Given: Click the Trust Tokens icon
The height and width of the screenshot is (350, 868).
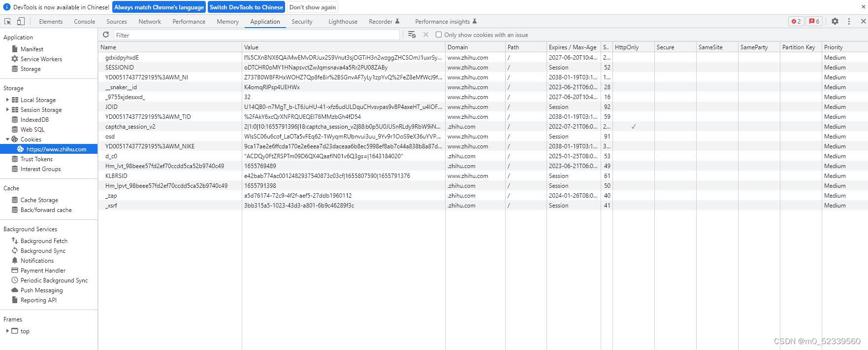Looking at the screenshot, I should coord(15,159).
